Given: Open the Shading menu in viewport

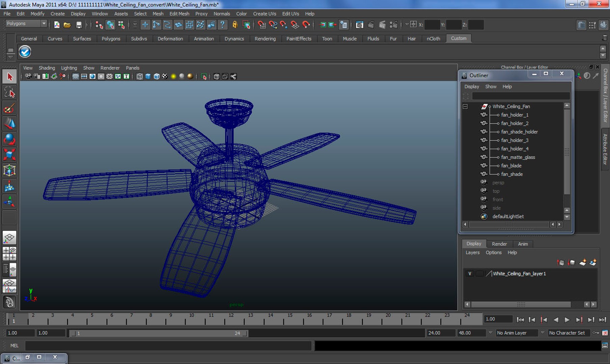Looking at the screenshot, I should (x=47, y=68).
